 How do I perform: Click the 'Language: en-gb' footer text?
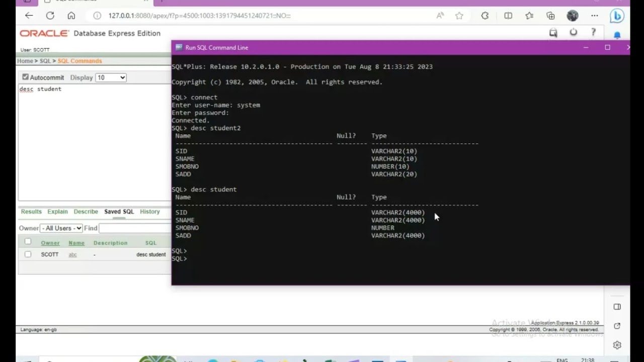point(39,330)
